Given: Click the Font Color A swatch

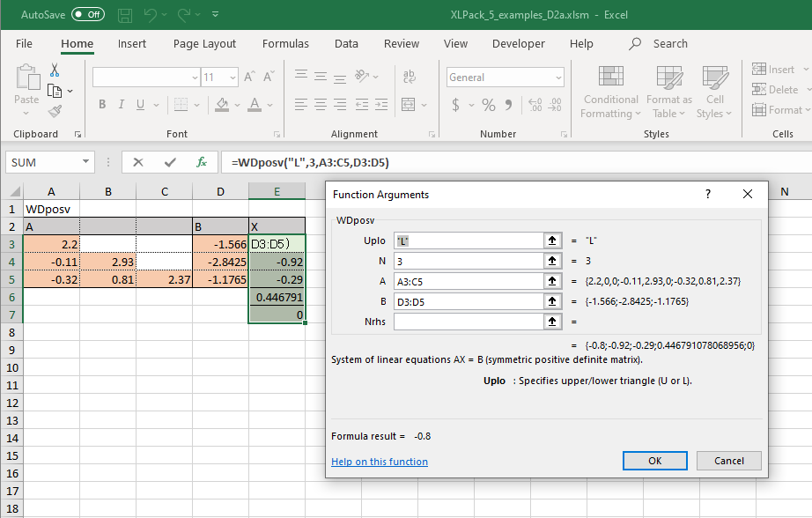Looking at the screenshot, I should pos(255,105).
